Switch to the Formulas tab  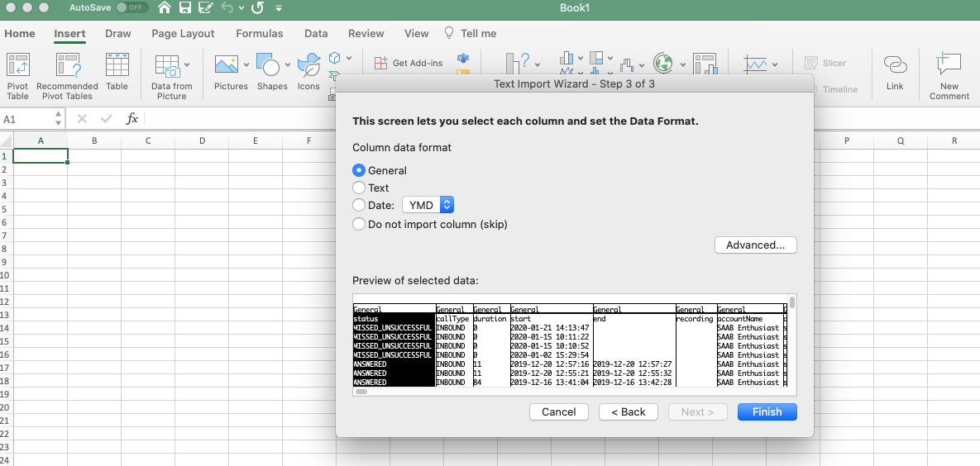[x=260, y=34]
